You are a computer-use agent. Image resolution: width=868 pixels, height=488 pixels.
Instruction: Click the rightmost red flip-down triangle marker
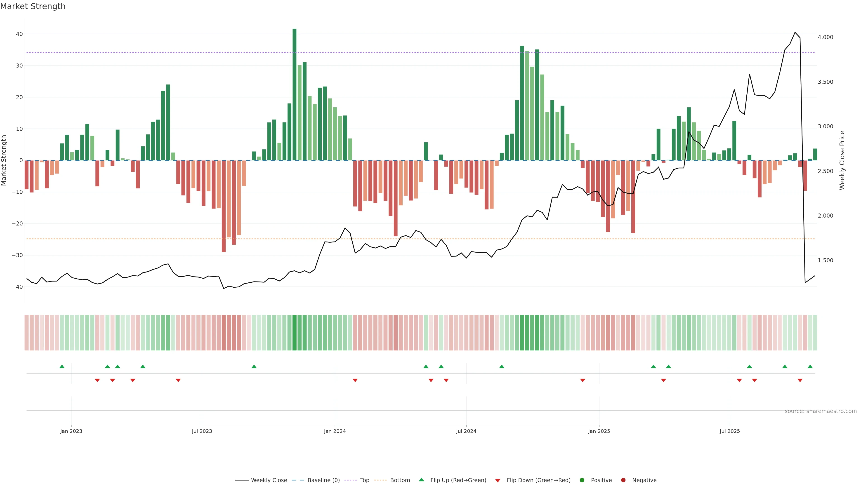[800, 380]
